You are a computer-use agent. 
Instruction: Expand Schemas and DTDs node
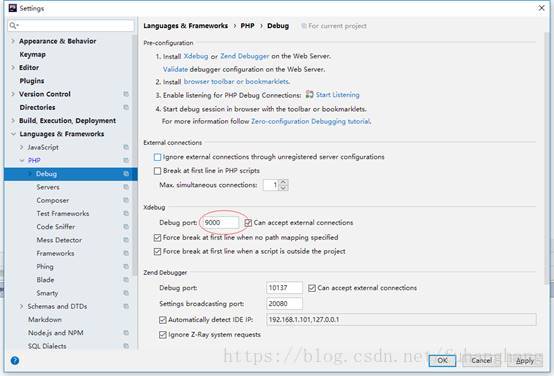(x=22, y=306)
